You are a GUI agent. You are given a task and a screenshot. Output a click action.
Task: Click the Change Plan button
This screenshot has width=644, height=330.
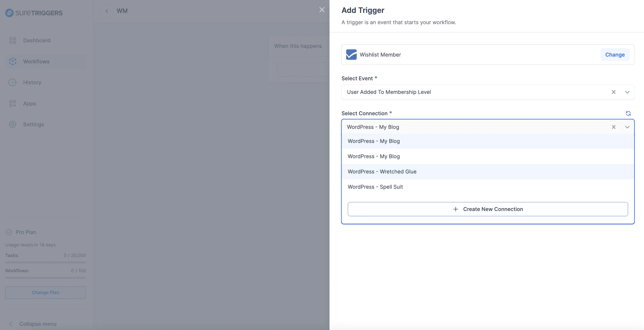tap(45, 292)
